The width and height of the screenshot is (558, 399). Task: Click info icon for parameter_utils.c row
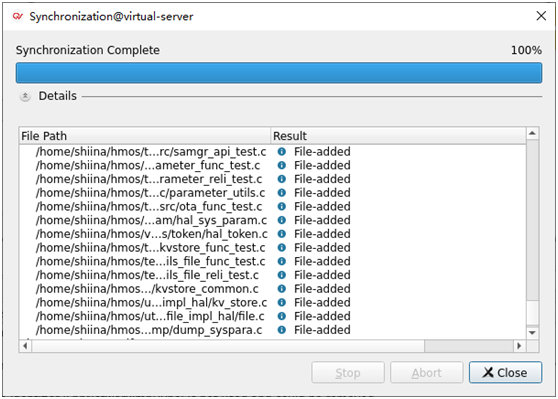coord(281,193)
